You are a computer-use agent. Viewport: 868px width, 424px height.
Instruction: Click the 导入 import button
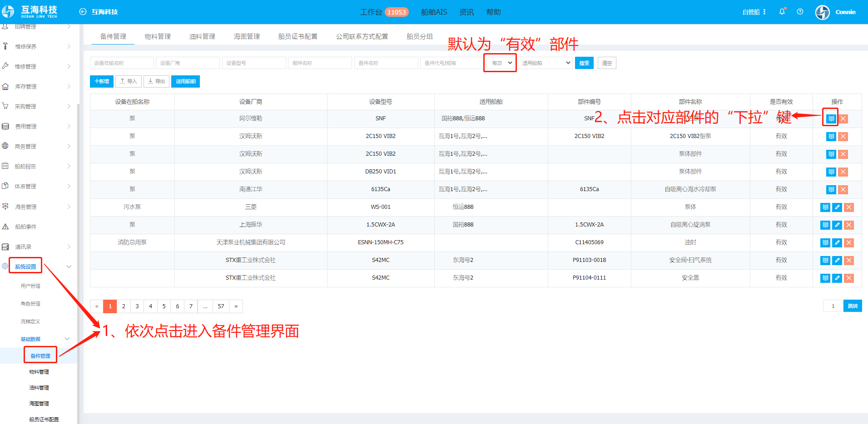click(x=129, y=81)
